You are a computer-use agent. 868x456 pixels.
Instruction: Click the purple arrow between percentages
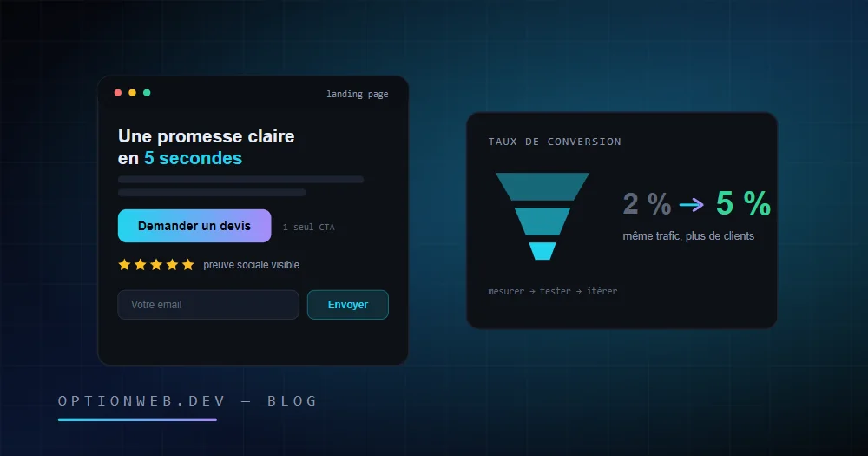692,205
